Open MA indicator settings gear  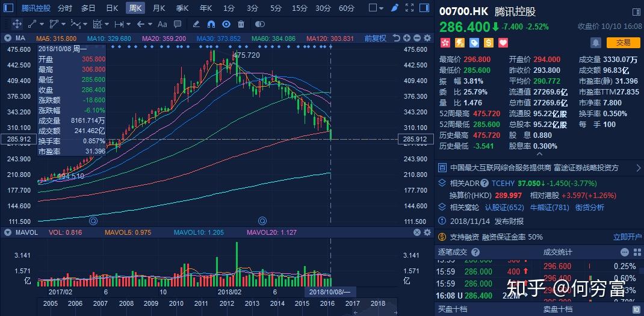pos(427,38)
